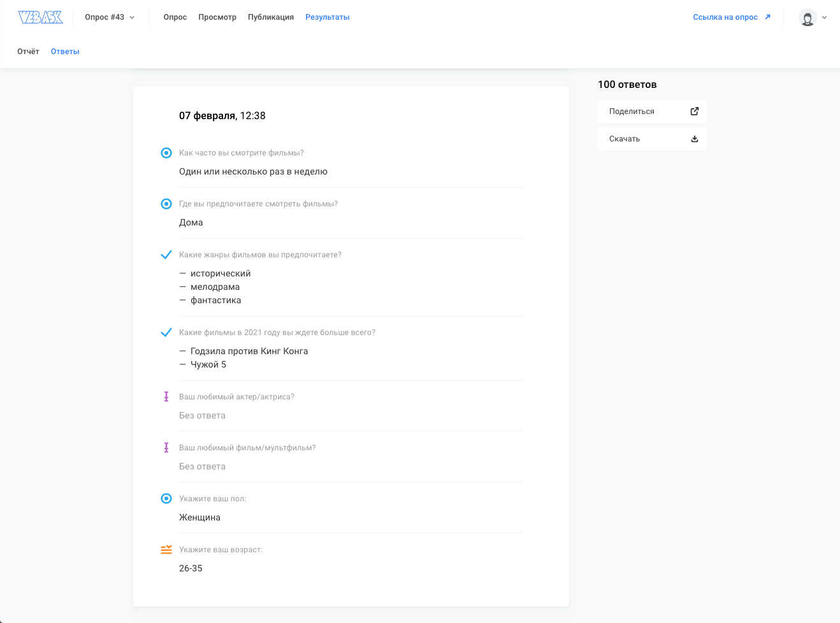This screenshot has height=623, width=840.
Task: Click the user avatar icon
Action: click(x=807, y=18)
